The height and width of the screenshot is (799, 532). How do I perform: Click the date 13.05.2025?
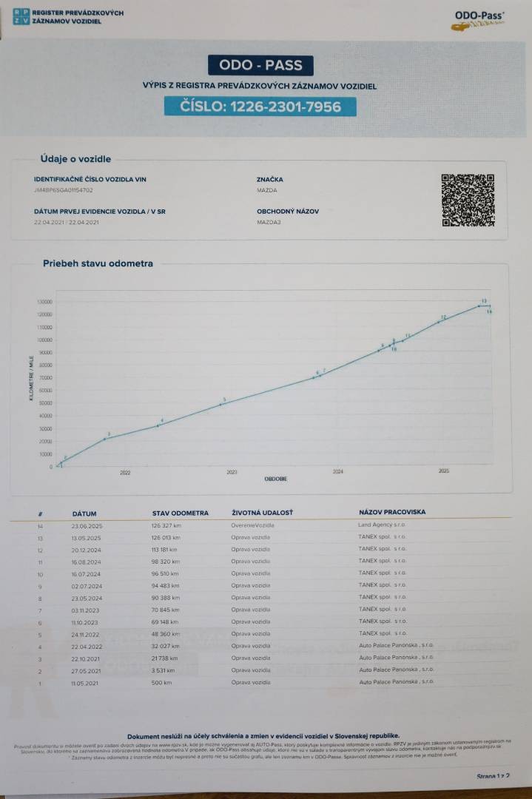(x=87, y=538)
